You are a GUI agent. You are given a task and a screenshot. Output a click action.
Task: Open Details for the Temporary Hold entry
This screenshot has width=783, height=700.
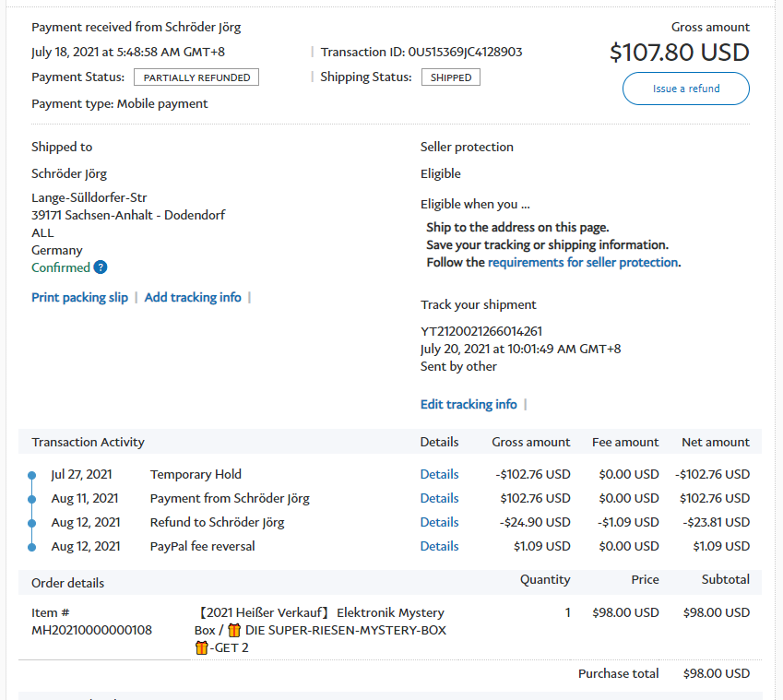[439, 474]
